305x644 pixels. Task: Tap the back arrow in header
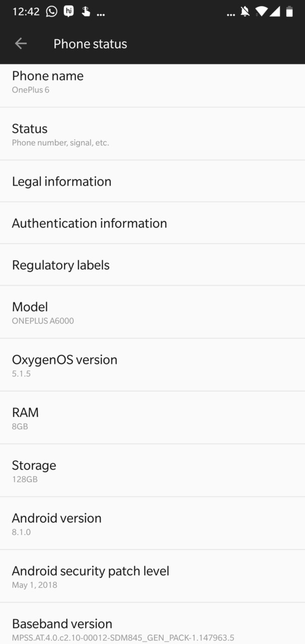click(21, 44)
